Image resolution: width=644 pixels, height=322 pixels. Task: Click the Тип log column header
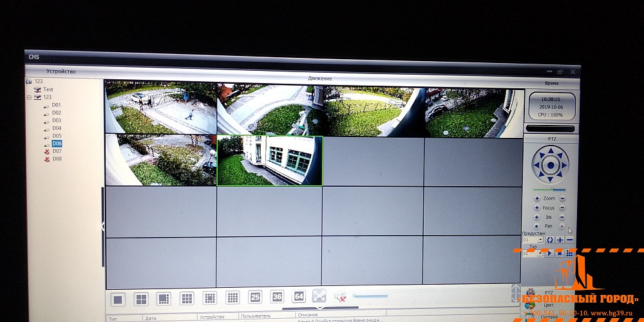pyautogui.click(x=113, y=319)
